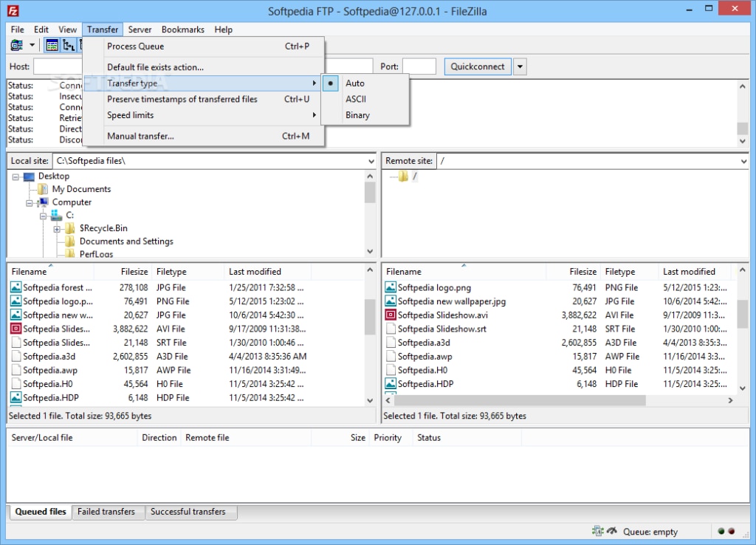This screenshot has height=545, width=756.
Task: Switch to Queued files tab
Action: (41, 512)
